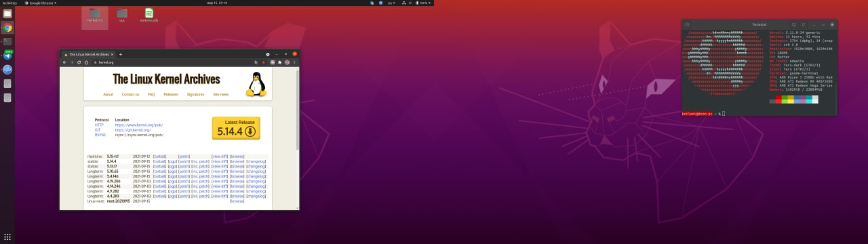This screenshot has height=244, width=868.
Task: Open the About page link
Action: (x=108, y=94)
